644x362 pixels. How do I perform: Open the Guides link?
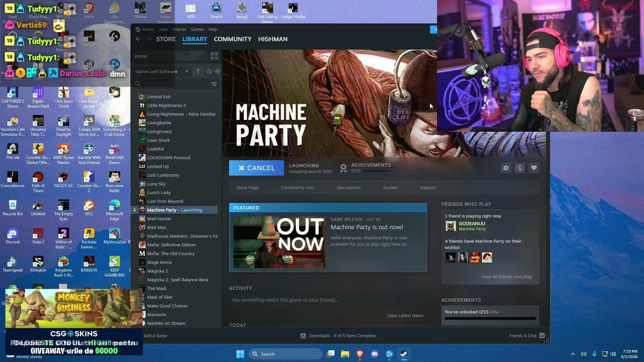click(x=390, y=188)
